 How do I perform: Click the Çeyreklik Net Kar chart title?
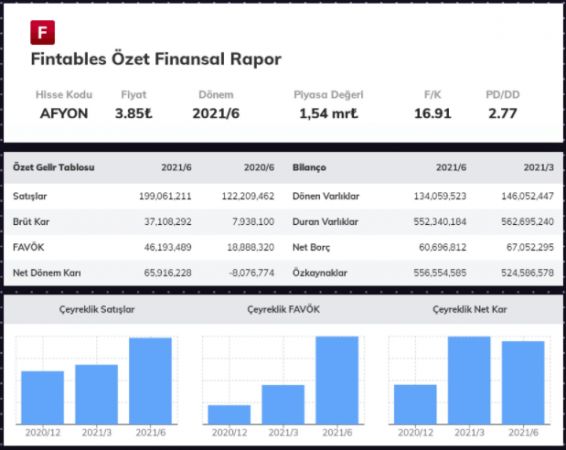pyautogui.click(x=470, y=310)
